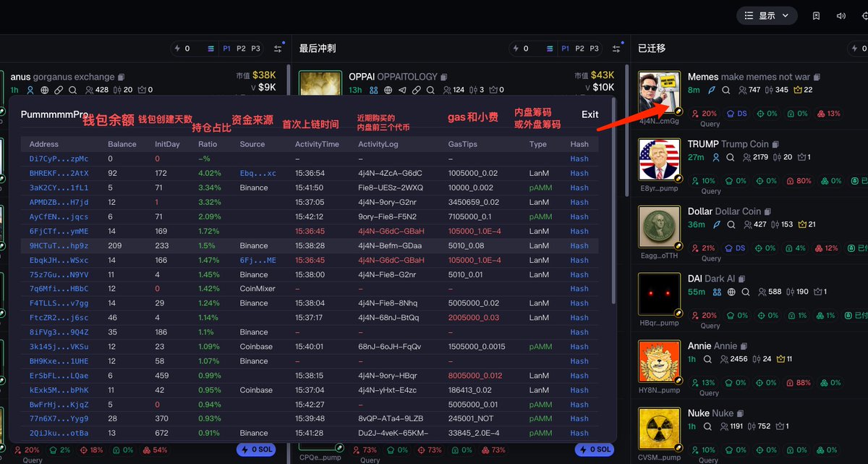Open the 显示 display dropdown

point(767,15)
